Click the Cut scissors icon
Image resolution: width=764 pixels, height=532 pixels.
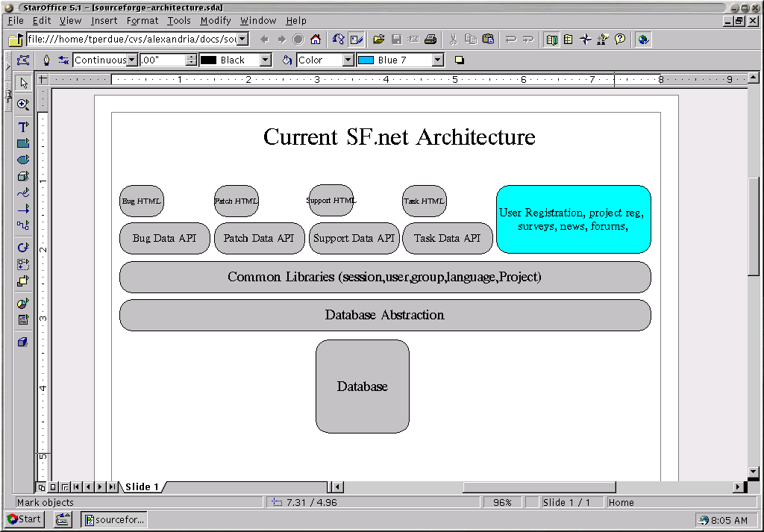(453, 40)
